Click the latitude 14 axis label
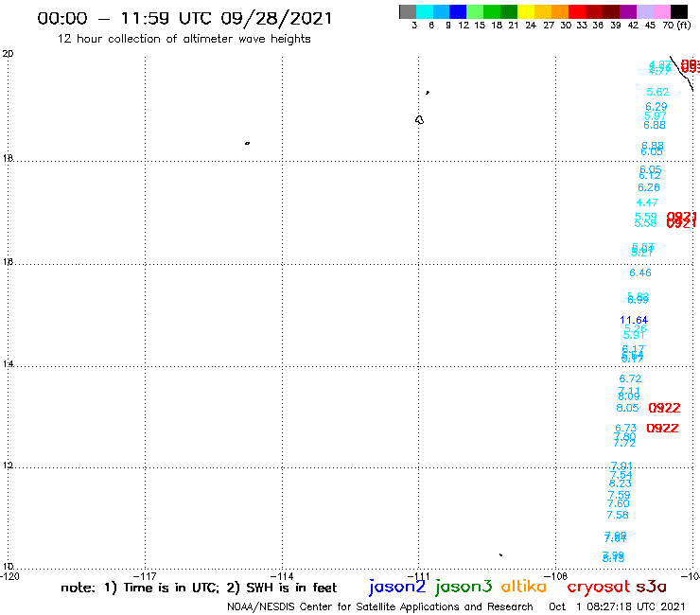This screenshot has width=700, height=615. coord(8,364)
